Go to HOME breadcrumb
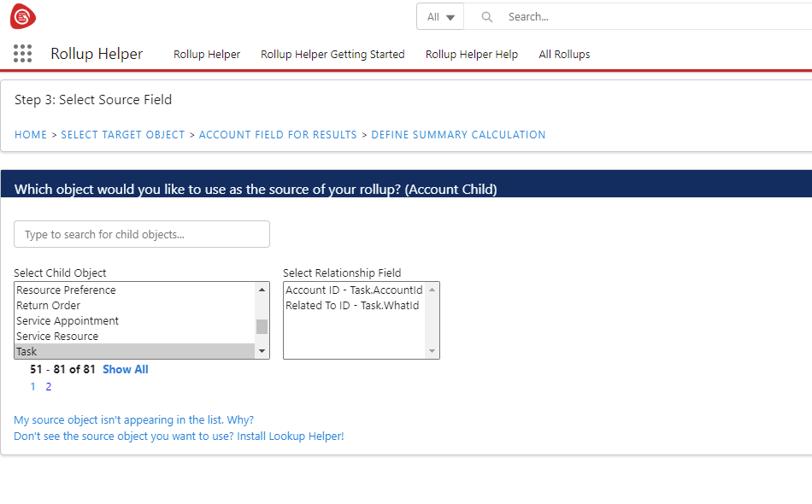The image size is (812, 504). 31,134
